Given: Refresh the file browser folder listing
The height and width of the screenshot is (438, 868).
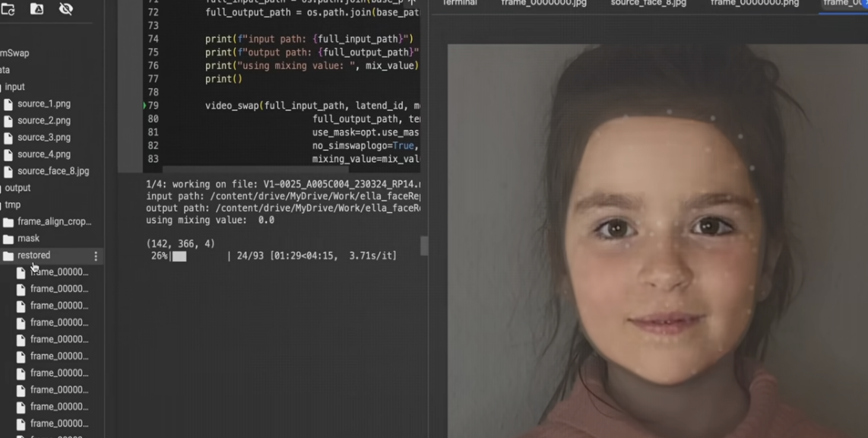Looking at the screenshot, I should click(x=8, y=9).
